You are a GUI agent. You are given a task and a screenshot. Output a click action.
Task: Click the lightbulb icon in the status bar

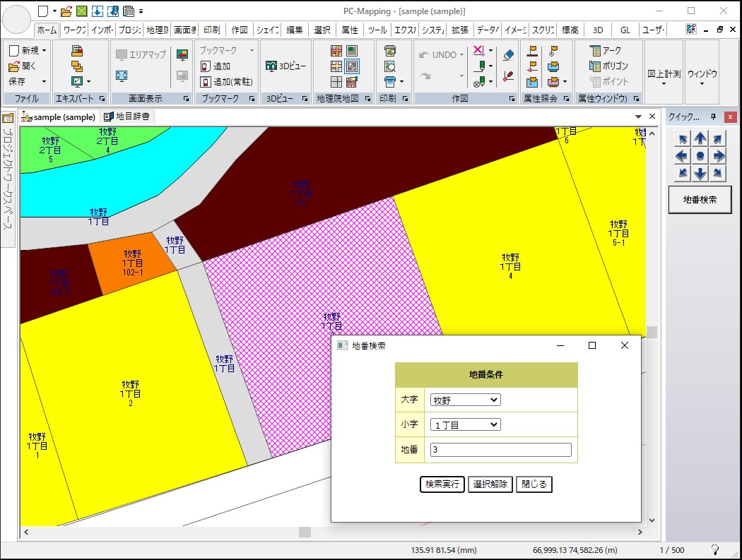pyautogui.click(x=714, y=549)
